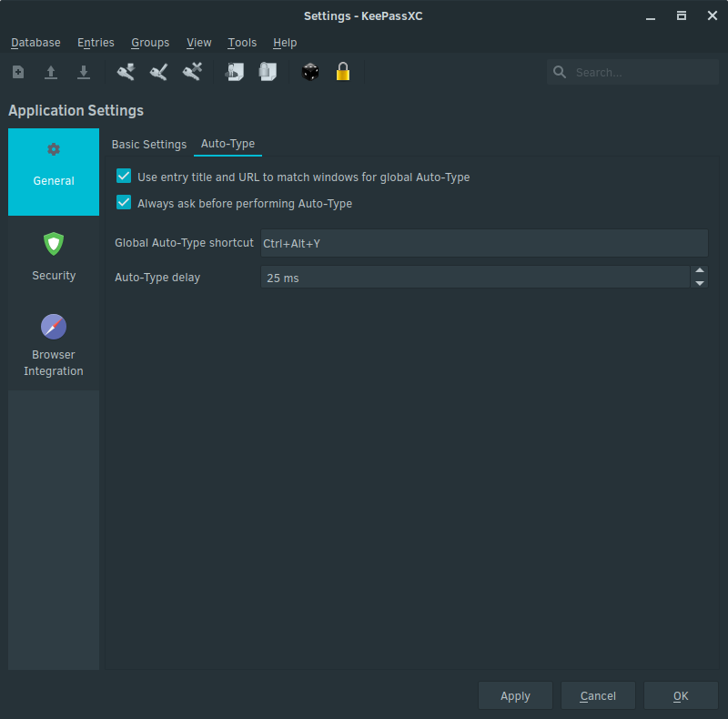This screenshot has height=719, width=728.
Task: Click the Add New Entry key icon
Action: 126,72
